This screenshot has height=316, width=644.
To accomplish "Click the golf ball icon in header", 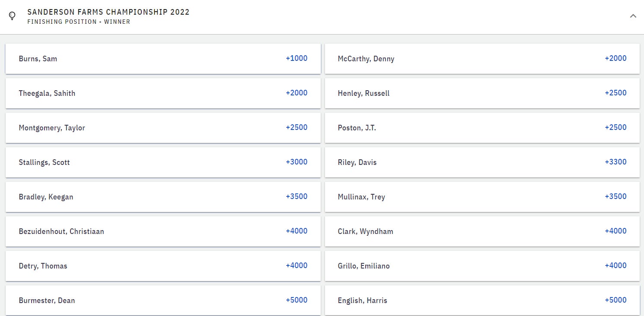I will [12, 16].
